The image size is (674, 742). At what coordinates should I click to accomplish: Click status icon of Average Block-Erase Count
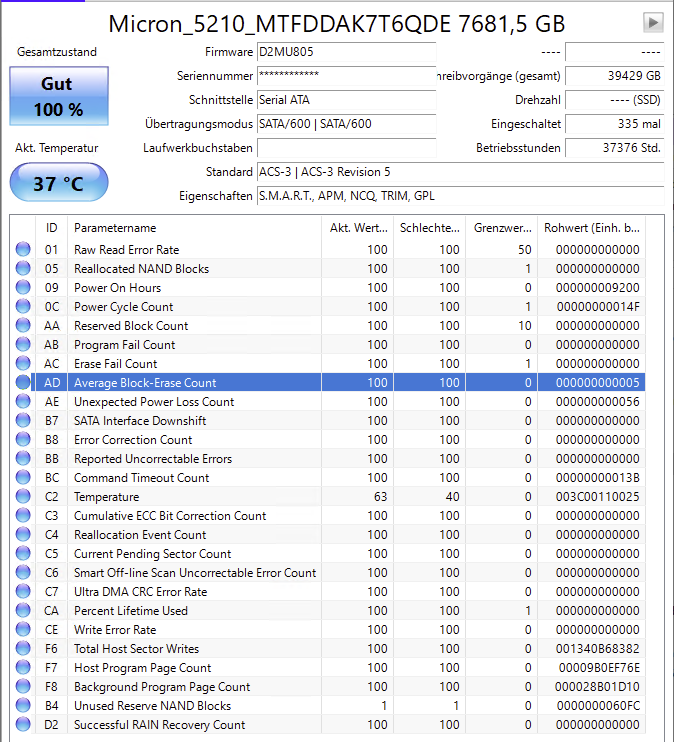coord(23,382)
